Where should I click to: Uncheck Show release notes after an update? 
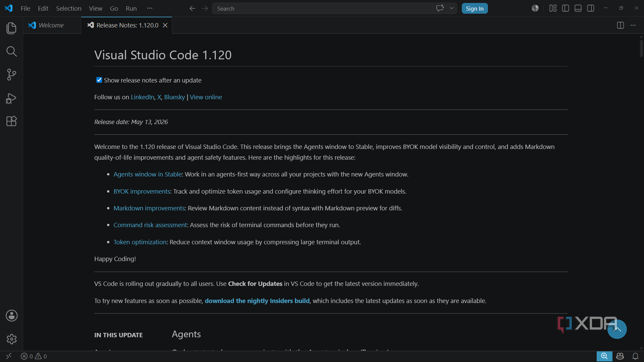(x=99, y=80)
